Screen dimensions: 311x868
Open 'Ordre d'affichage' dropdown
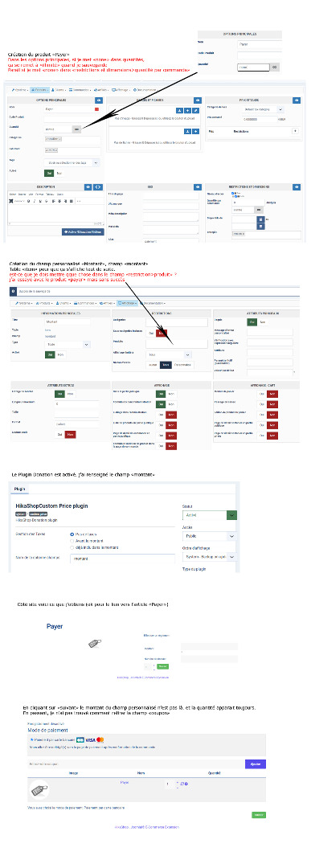[210, 557]
